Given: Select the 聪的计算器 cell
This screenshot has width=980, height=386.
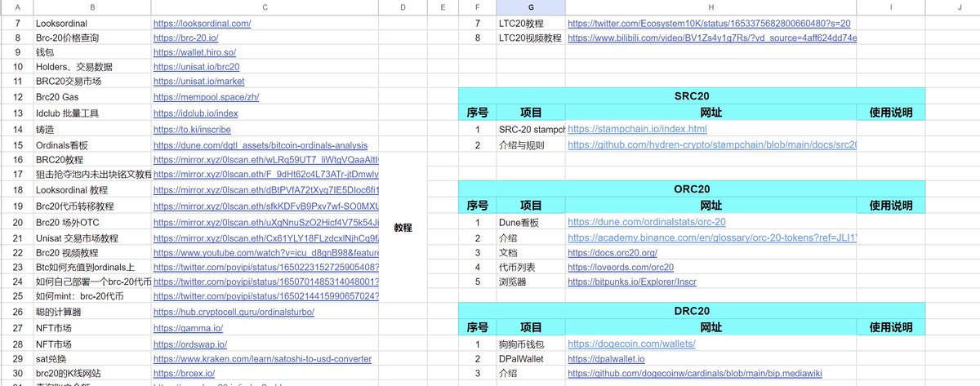Looking at the screenshot, I should coord(91,312).
